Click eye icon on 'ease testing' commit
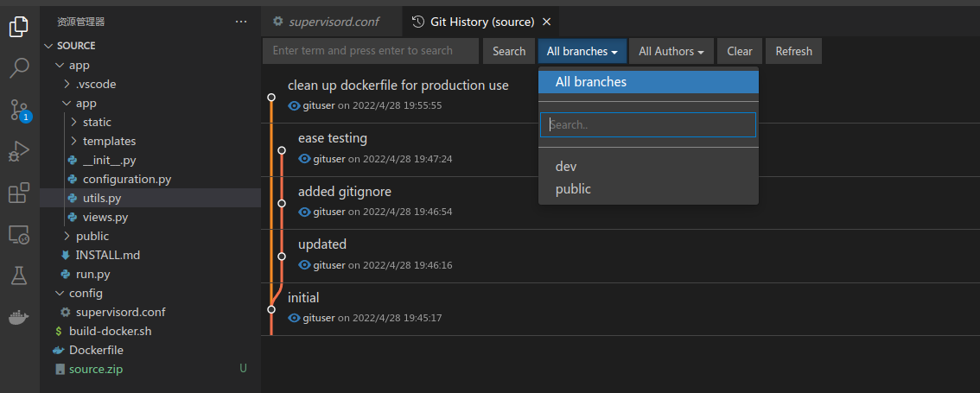The width and height of the screenshot is (980, 393). (304, 159)
